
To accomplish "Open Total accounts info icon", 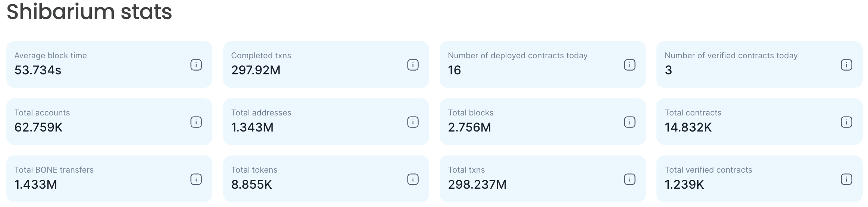I will click(x=196, y=122).
